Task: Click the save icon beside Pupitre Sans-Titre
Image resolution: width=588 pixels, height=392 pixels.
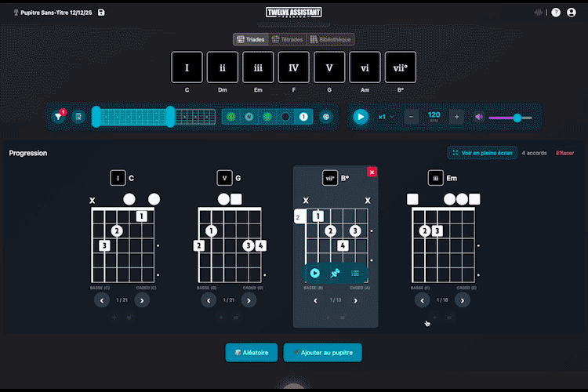Action: point(101,13)
